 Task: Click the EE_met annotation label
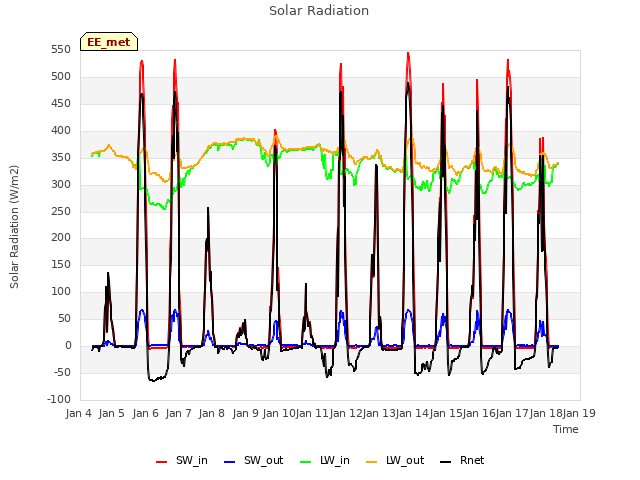(x=109, y=42)
